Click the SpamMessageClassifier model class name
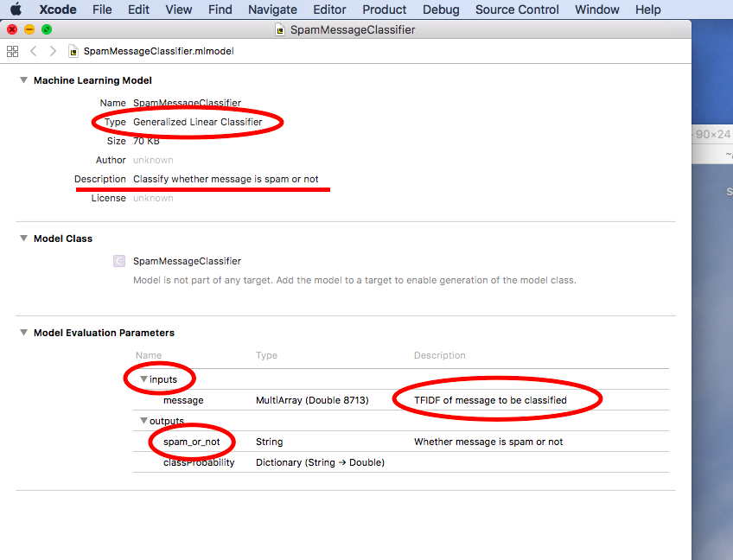Viewport: 733px width, 560px height. pyautogui.click(x=187, y=261)
